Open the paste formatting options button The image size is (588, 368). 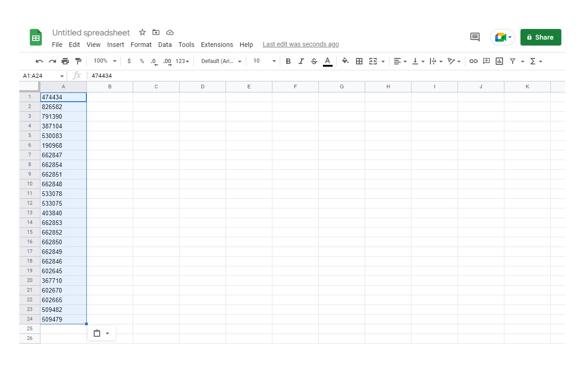[102, 333]
